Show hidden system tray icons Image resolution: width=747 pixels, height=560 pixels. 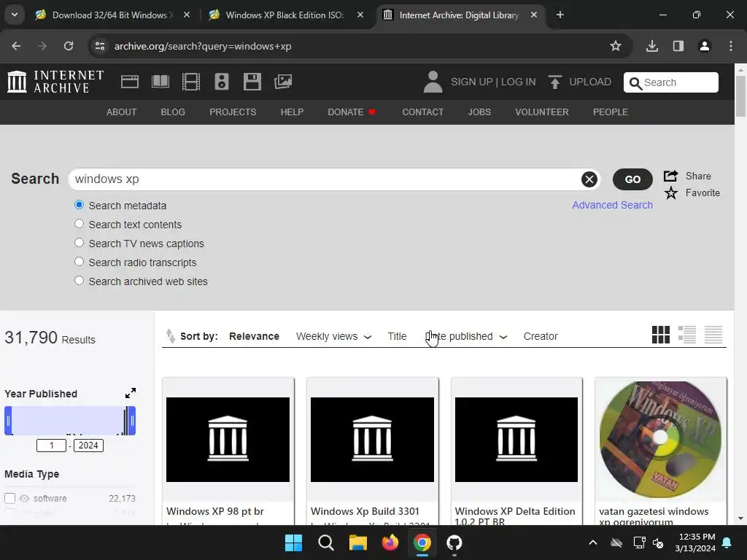coord(593,542)
